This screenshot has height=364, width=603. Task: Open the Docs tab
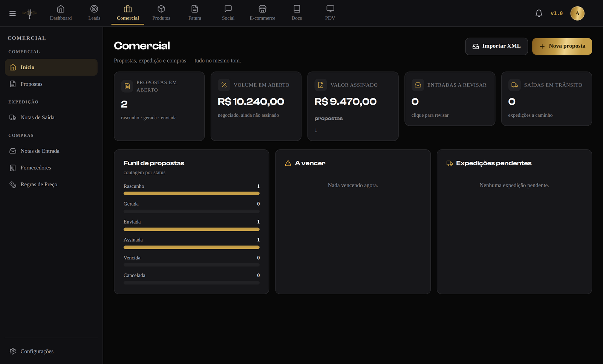point(297,13)
